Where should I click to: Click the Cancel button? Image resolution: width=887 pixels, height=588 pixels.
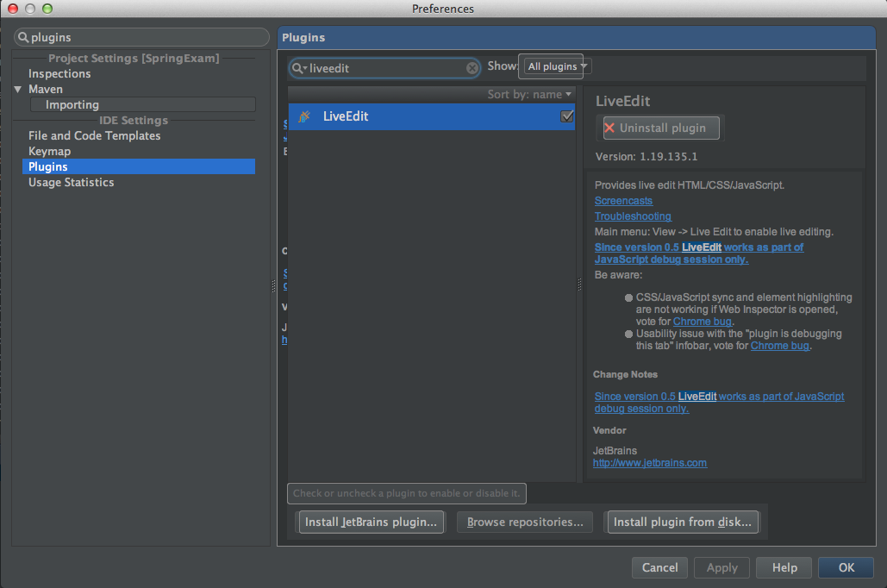pyautogui.click(x=659, y=567)
